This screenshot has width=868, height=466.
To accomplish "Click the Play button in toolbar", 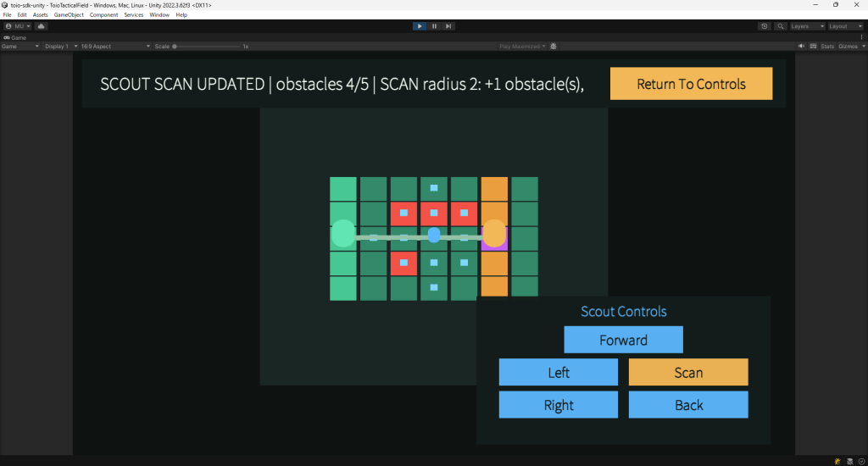I will pyautogui.click(x=420, y=26).
